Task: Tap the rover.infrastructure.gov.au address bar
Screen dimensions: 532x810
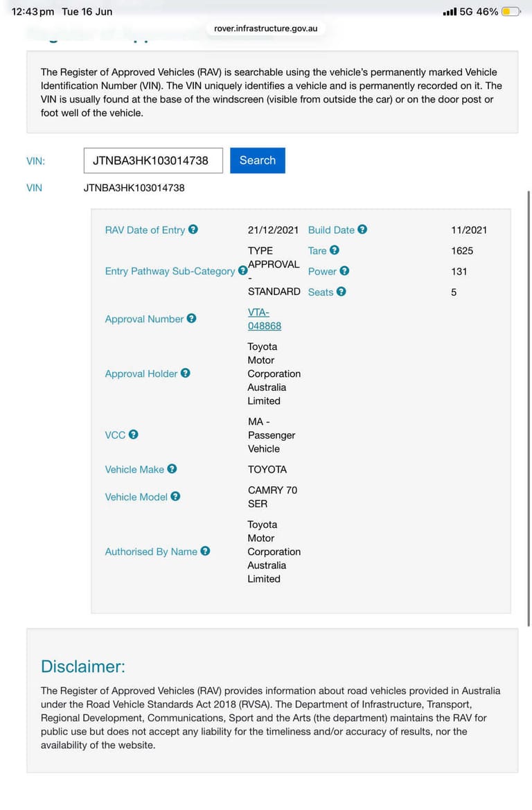Action: [266, 28]
